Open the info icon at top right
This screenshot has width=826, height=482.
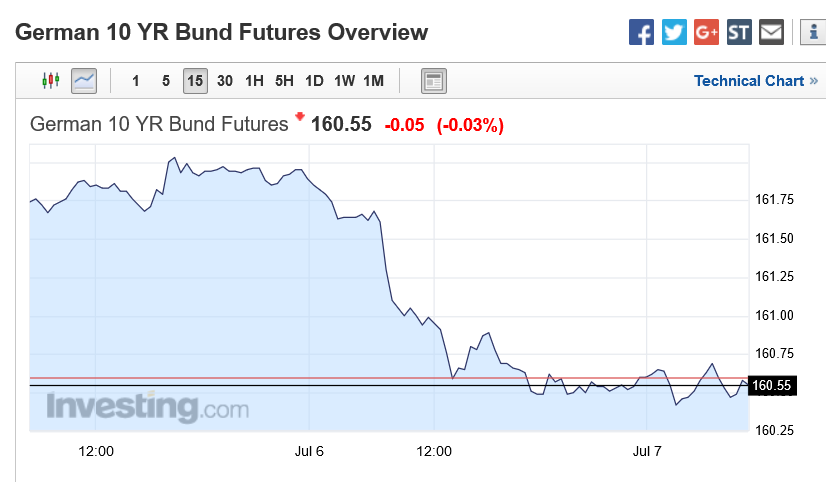coord(812,32)
